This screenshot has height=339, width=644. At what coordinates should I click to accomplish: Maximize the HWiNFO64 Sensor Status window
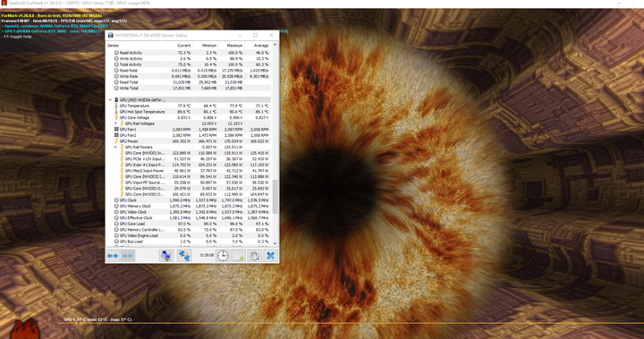[x=255, y=36]
